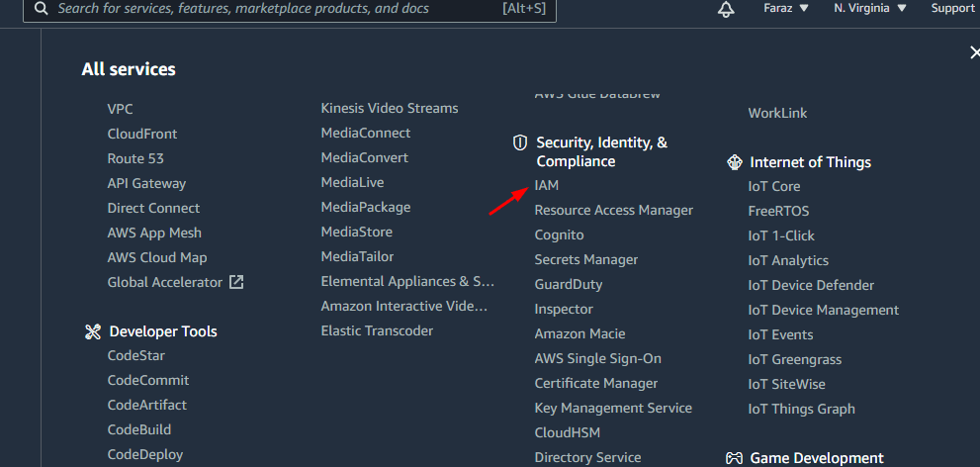Open Inspector
This screenshot has width=980, height=467.
coord(564,310)
